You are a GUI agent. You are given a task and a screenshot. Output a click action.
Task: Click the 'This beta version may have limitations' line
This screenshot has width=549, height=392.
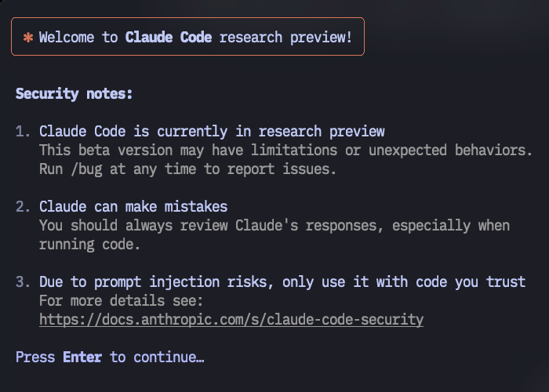(285, 151)
